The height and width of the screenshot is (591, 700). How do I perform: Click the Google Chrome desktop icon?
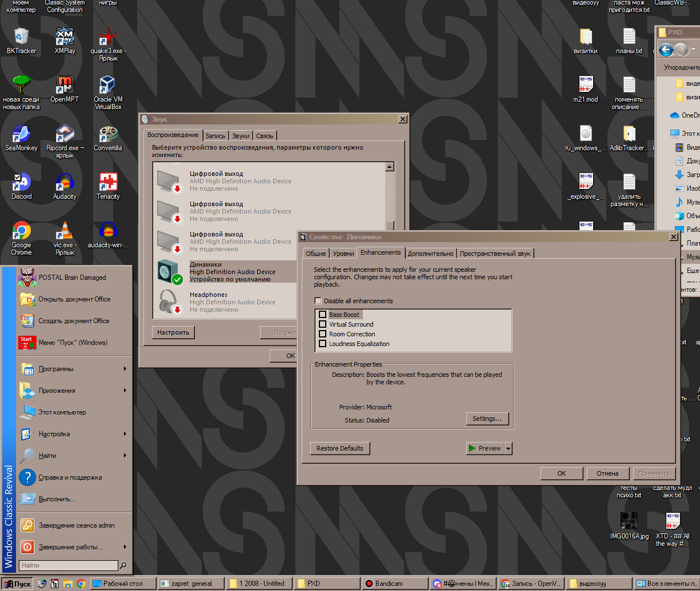click(x=22, y=232)
